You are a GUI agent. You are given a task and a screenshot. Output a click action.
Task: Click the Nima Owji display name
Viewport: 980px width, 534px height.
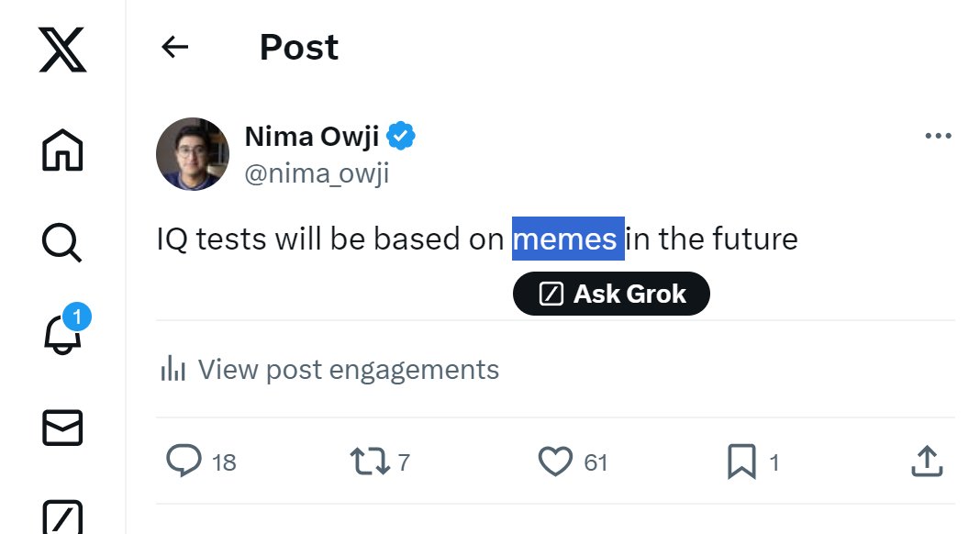coord(310,137)
